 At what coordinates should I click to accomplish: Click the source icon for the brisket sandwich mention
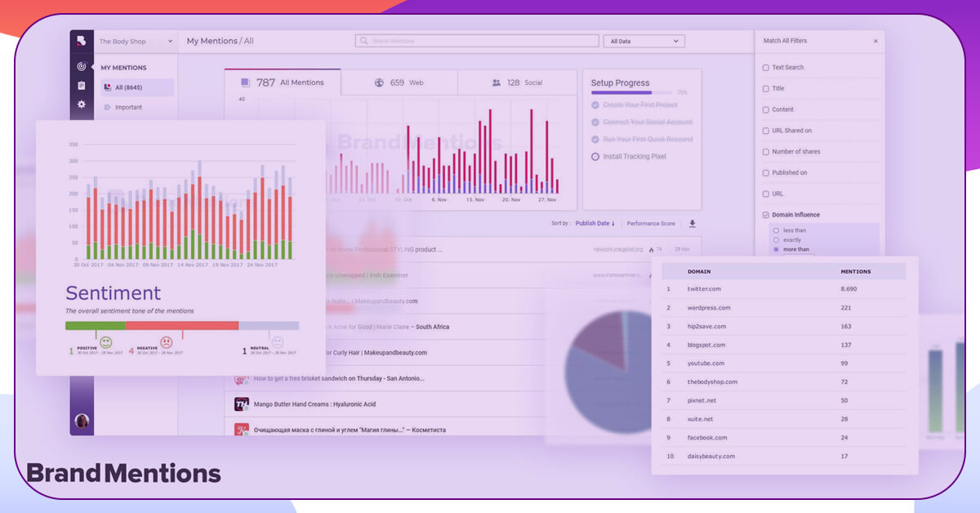coord(241,379)
